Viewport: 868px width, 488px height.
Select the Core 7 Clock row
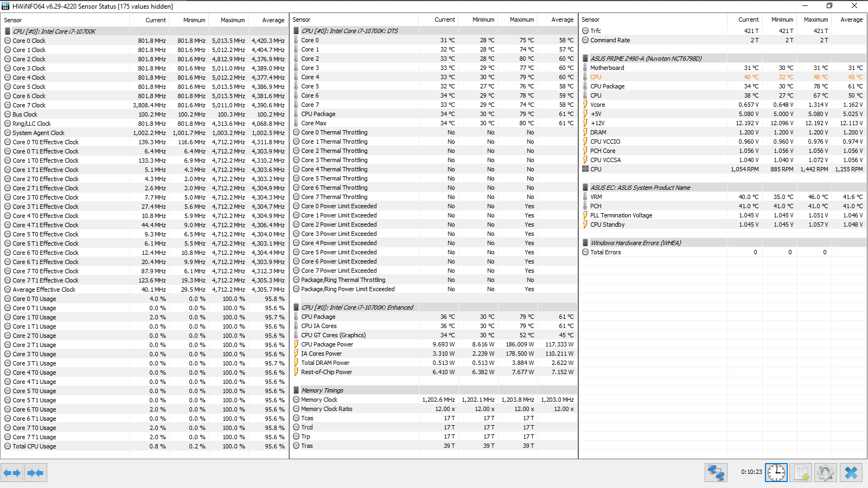pyautogui.click(x=144, y=105)
